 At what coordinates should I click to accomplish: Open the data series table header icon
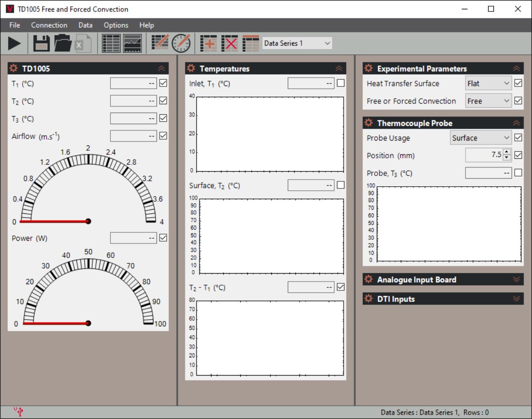(251, 43)
